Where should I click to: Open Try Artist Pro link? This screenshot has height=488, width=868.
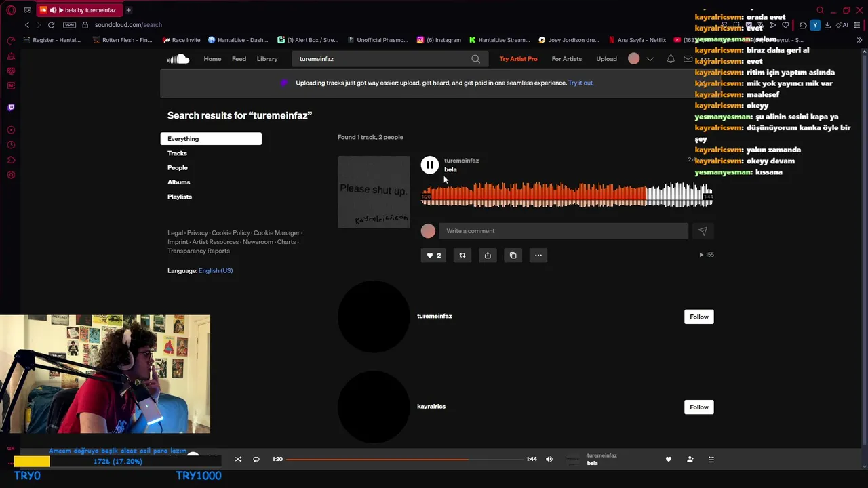tap(518, 59)
